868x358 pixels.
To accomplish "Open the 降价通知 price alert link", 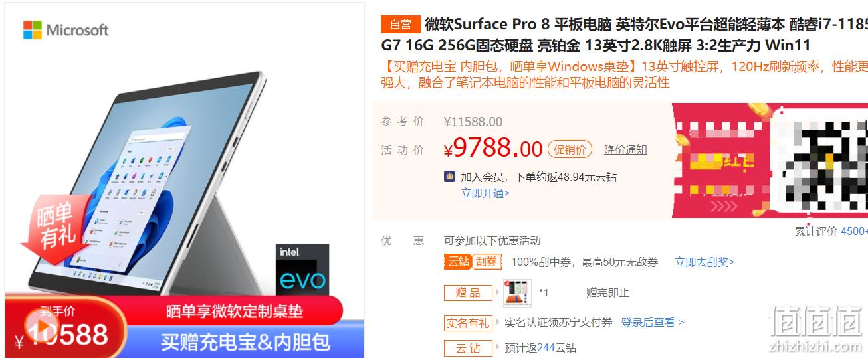I will [625, 149].
